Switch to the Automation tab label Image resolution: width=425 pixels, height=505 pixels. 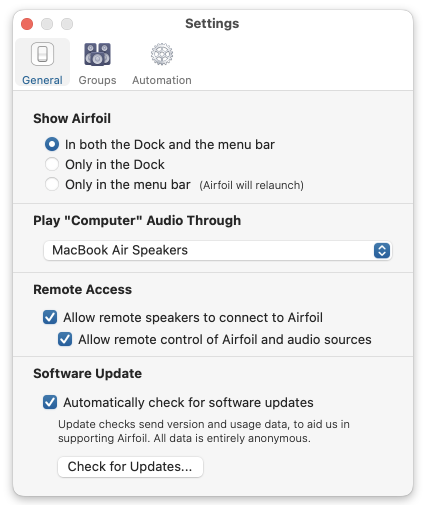[x=162, y=80]
